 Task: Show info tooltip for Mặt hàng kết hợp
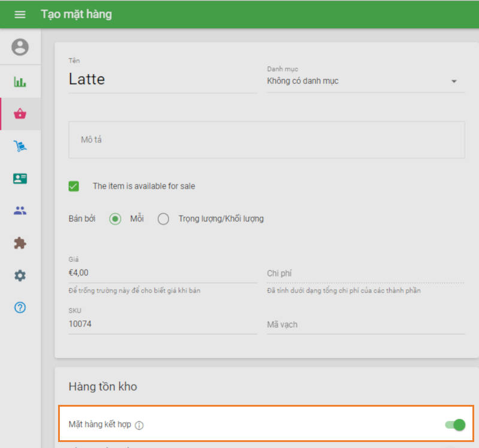pos(139,426)
